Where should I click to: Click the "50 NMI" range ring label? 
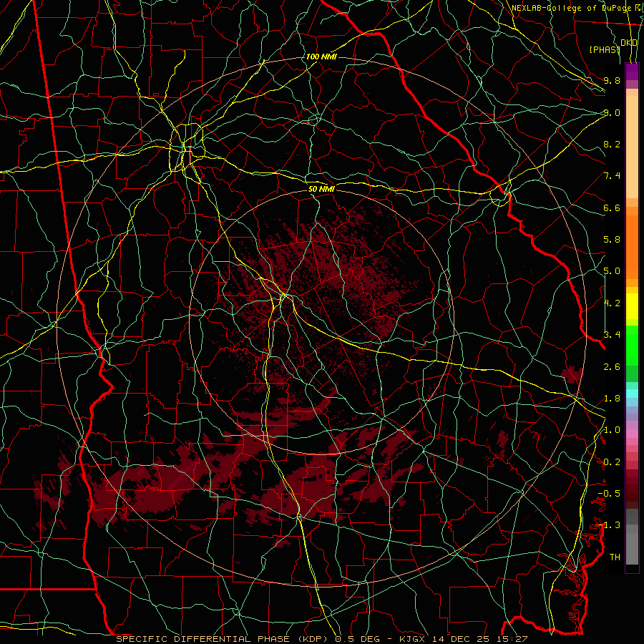[321, 189]
